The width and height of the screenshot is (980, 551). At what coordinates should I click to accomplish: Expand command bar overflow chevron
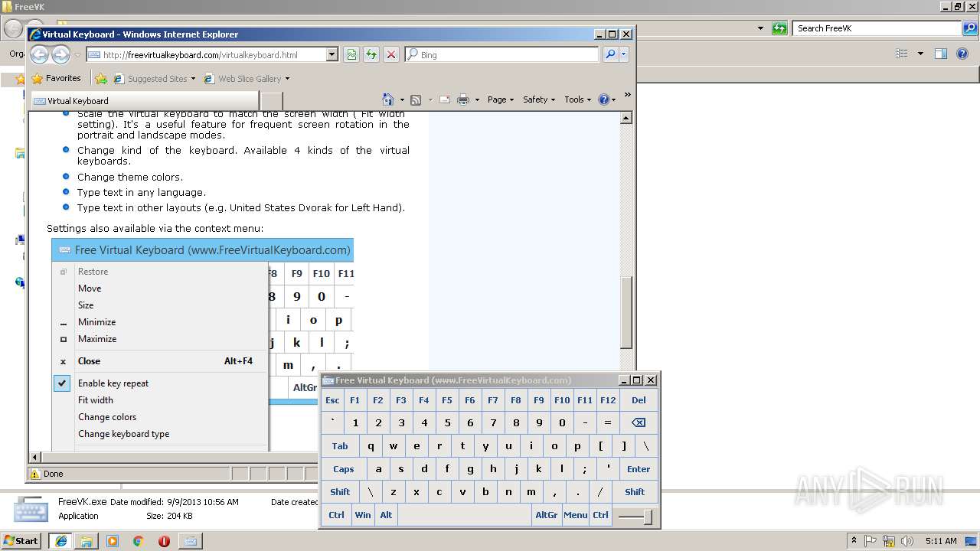[627, 95]
